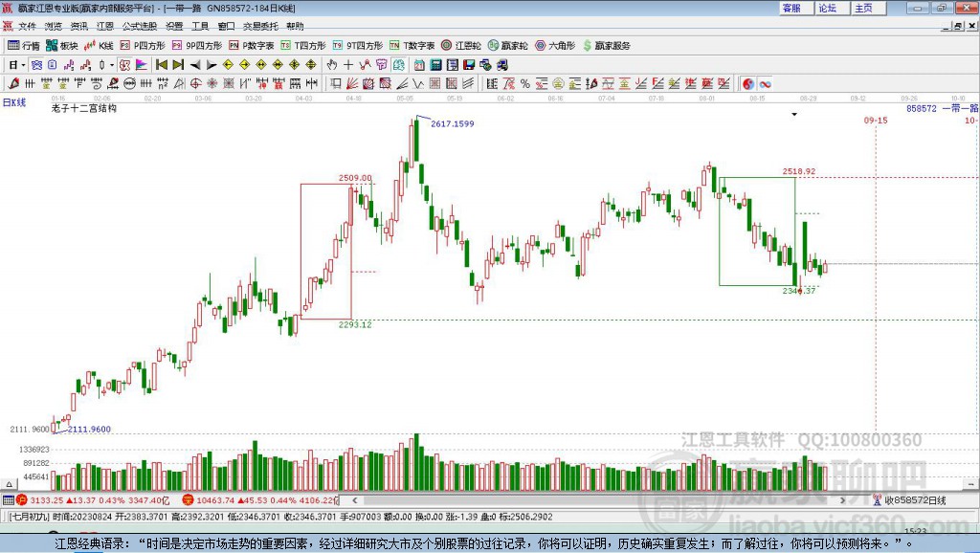Viewport: 980px width, 553px height.
Task: Jump to the last bar
Action: (x=178, y=64)
